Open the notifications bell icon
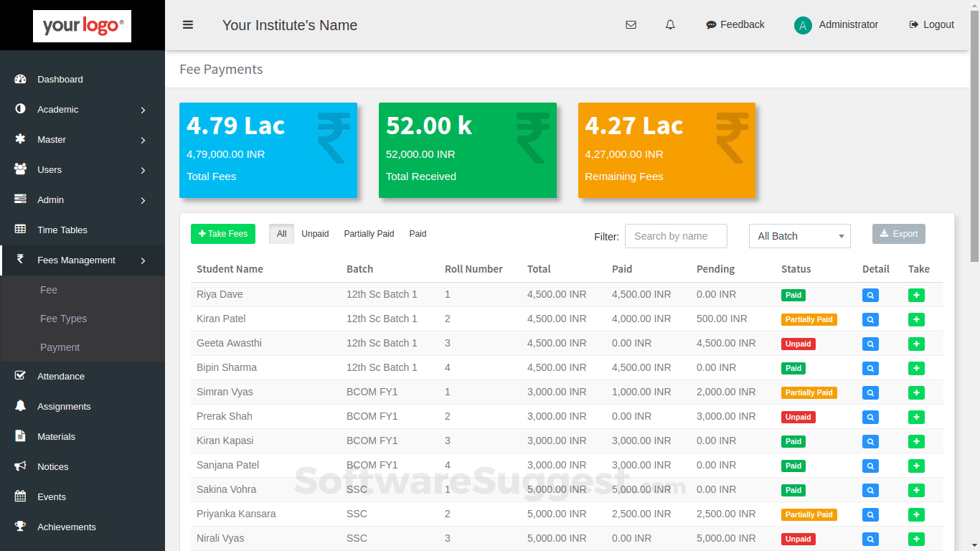 670,24
